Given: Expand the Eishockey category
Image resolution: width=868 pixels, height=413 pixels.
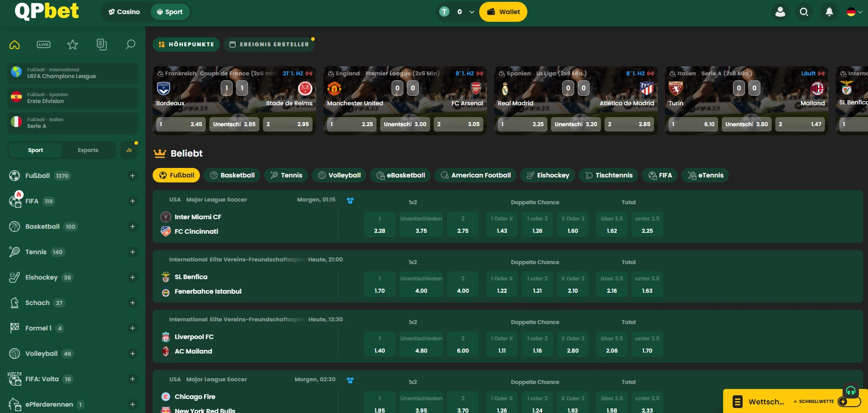Looking at the screenshot, I should pos(133,277).
